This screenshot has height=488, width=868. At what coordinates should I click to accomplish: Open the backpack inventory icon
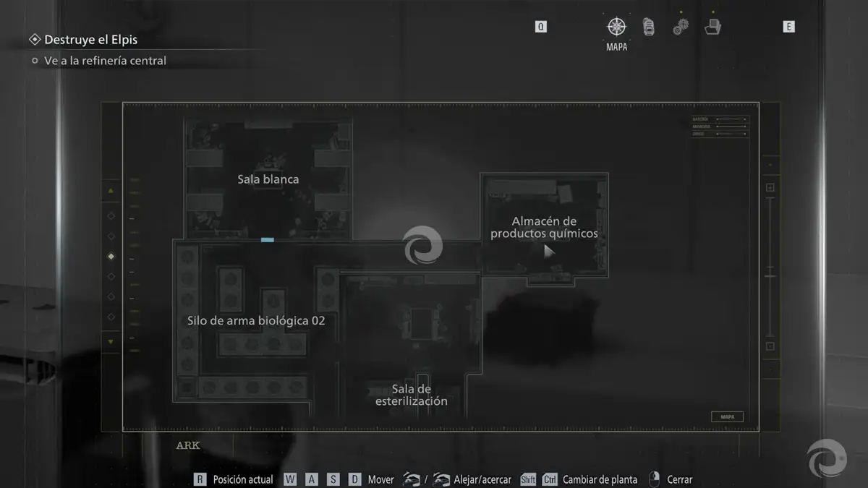coord(649,27)
